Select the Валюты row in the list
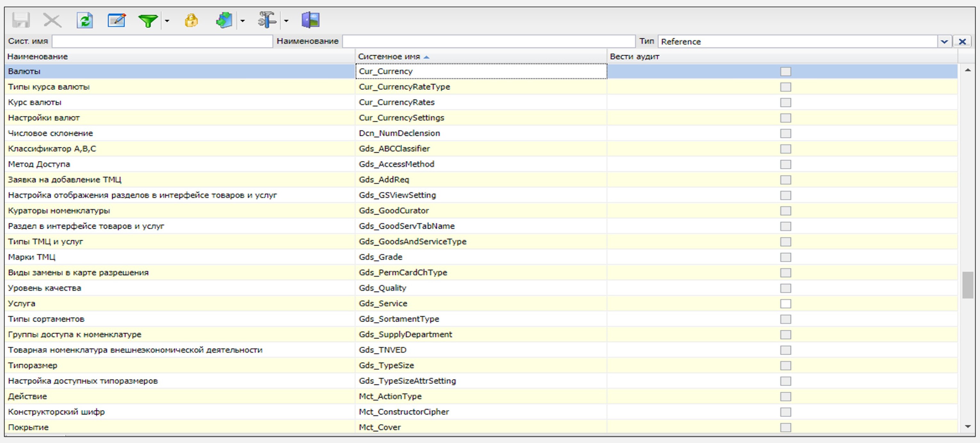The height and width of the screenshot is (443, 980). (x=152, y=71)
